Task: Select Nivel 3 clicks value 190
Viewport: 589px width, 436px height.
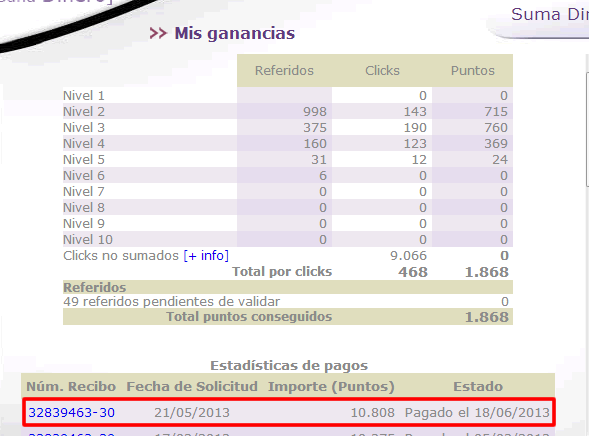Action: (x=415, y=128)
